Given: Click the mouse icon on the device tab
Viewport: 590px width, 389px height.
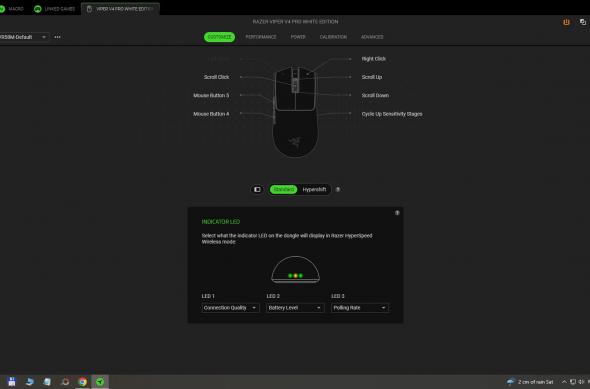Looking at the screenshot, I should coord(89,9).
